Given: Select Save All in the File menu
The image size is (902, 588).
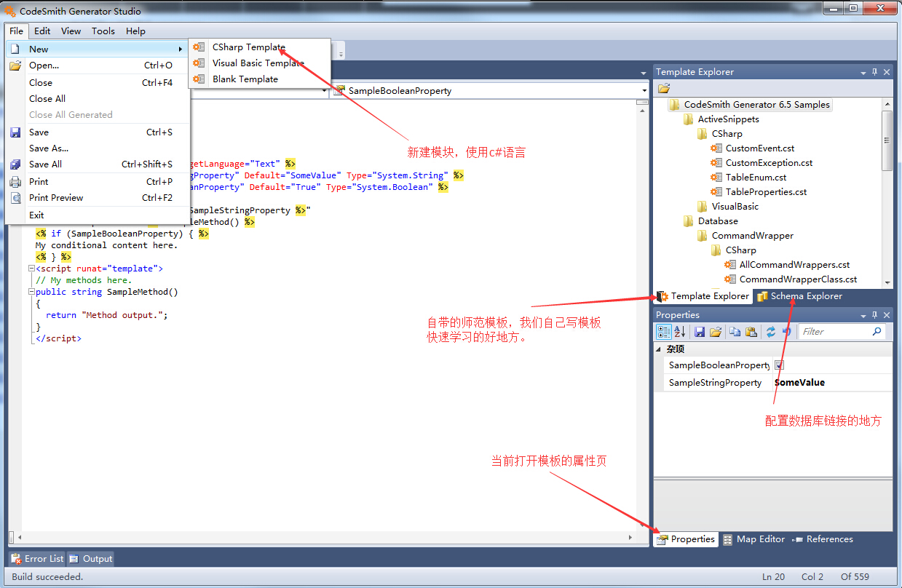Looking at the screenshot, I should pyautogui.click(x=98, y=164).
